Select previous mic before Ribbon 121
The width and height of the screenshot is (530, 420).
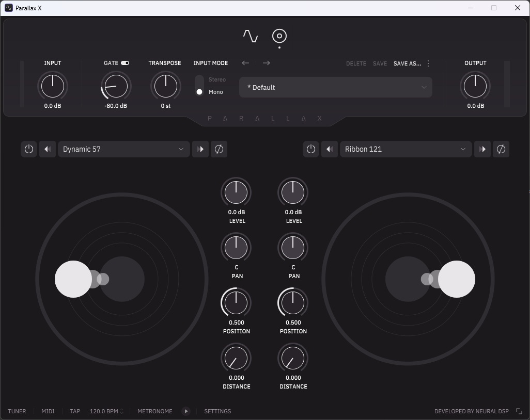click(x=330, y=149)
